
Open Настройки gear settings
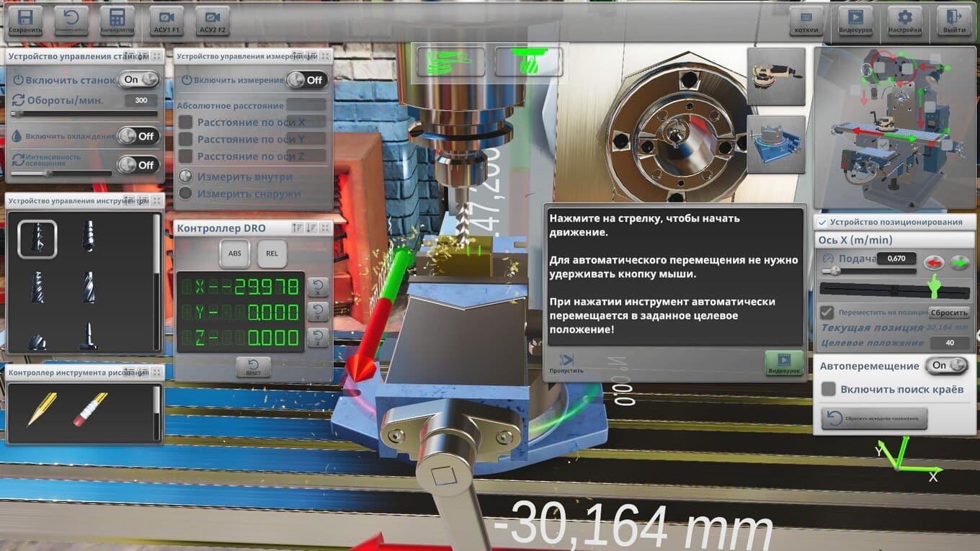pyautogui.click(x=905, y=22)
